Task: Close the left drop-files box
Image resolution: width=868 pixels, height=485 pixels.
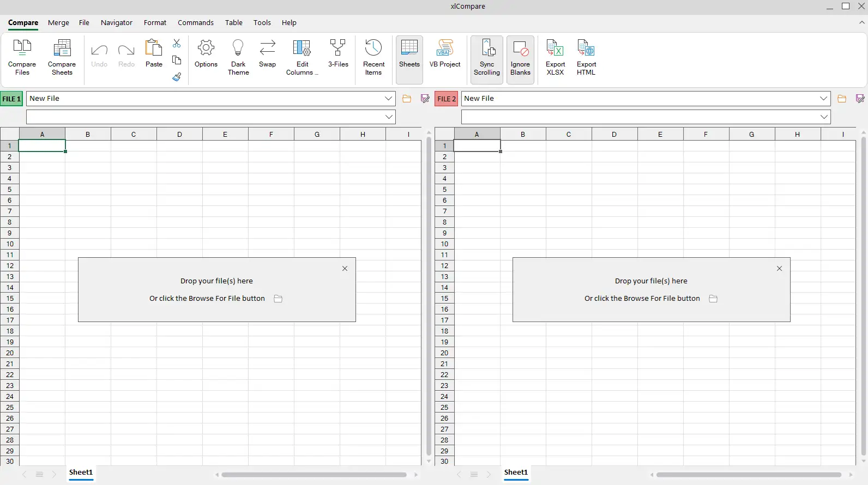Action: coord(345,269)
